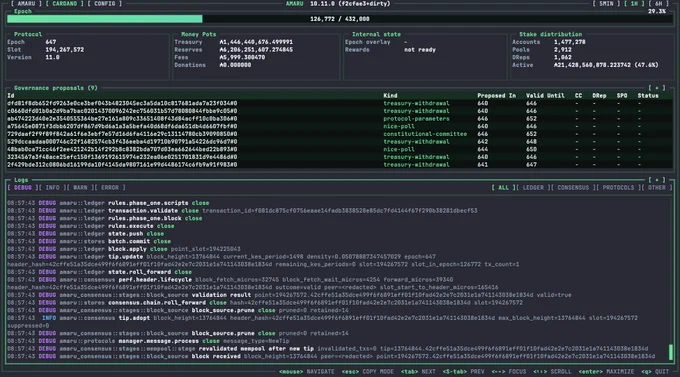The height and width of the screenshot is (377, 680).
Task: Click the 'rules.execute close' log line
Action: coord(91,226)
